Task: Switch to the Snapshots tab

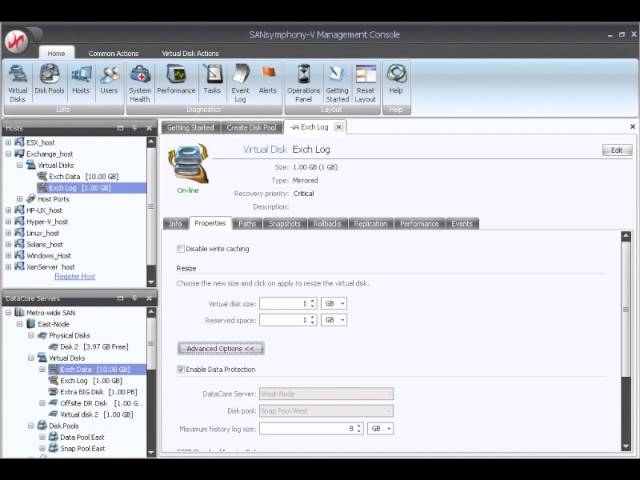Action: click(x=284, y=224)
